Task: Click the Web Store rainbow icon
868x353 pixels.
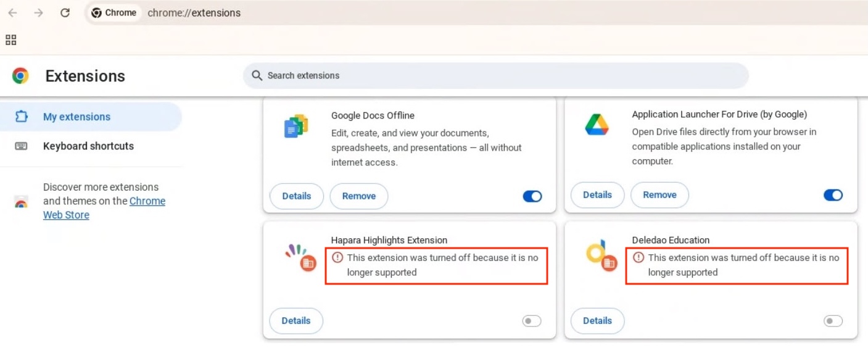Action: (21, 202)
